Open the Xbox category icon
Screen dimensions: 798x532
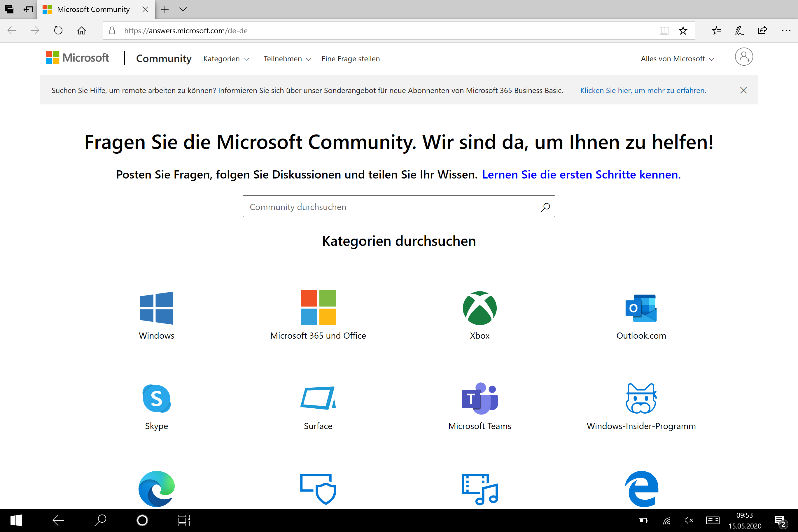480,308
